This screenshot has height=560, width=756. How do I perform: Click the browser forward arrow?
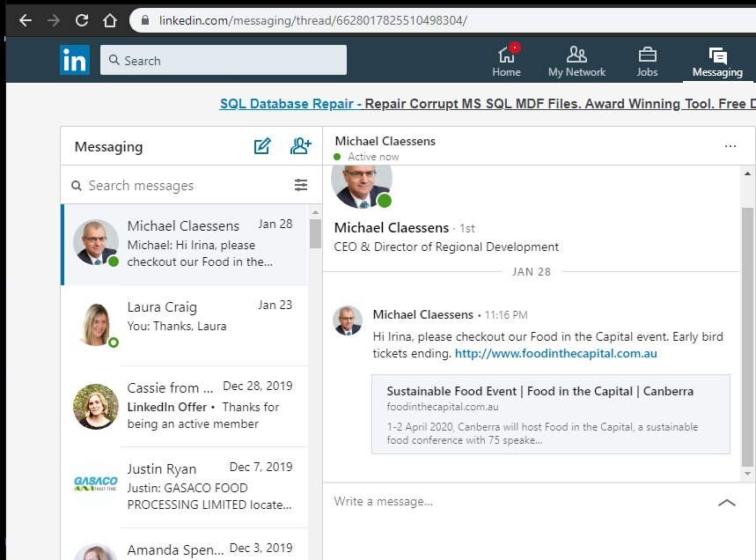[54, 20]
